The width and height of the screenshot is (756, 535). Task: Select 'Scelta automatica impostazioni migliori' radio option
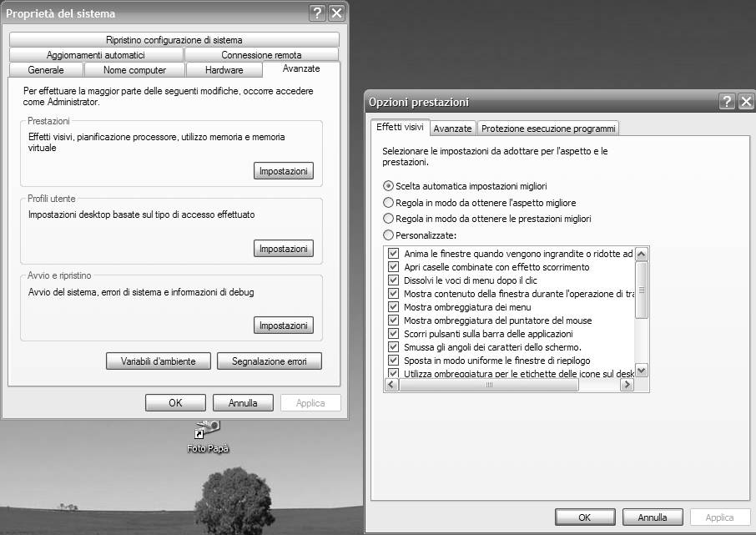[388, 186]
